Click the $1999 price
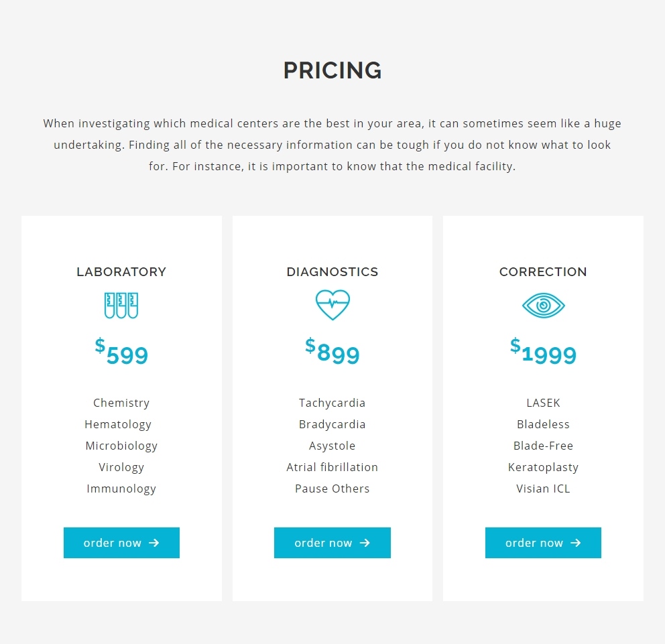The image size is (665, 644). click(x=543, y=351)
